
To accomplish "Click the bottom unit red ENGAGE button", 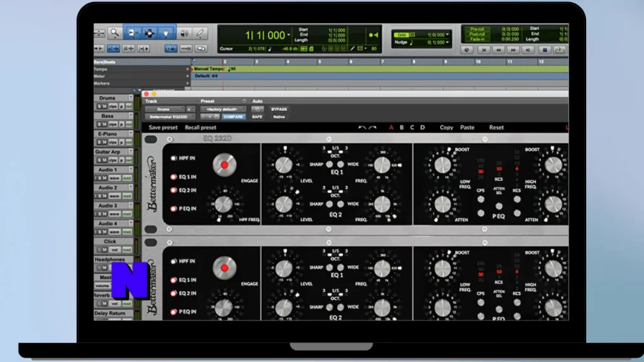I will (225, 268).
